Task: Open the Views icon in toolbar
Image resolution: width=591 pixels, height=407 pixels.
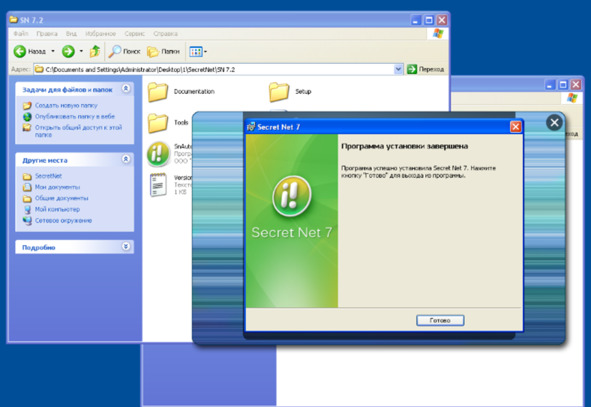Action: (x=196, y=51)
